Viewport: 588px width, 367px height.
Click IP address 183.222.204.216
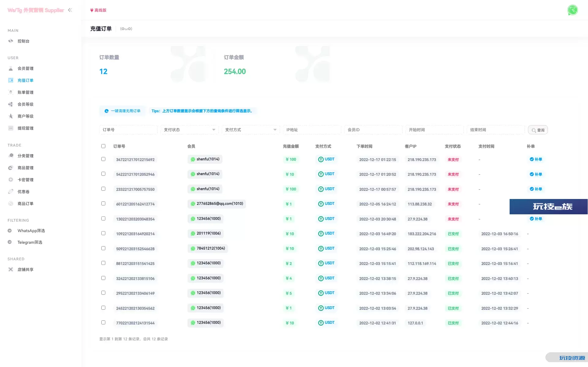422,234
